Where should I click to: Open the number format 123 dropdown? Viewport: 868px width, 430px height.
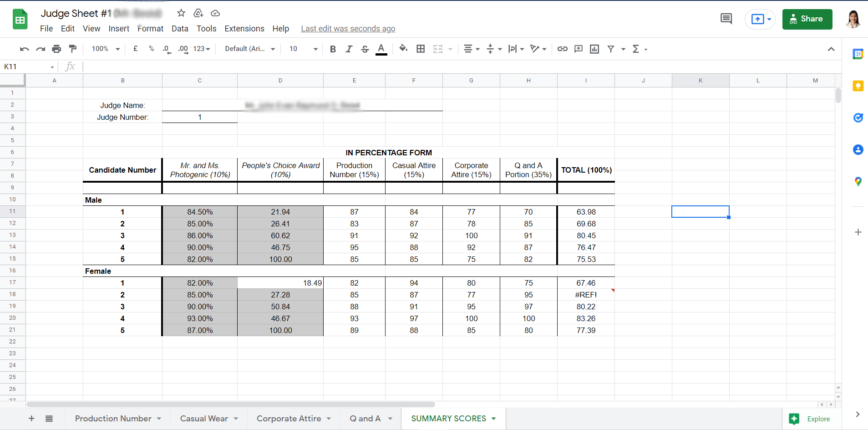202,49
